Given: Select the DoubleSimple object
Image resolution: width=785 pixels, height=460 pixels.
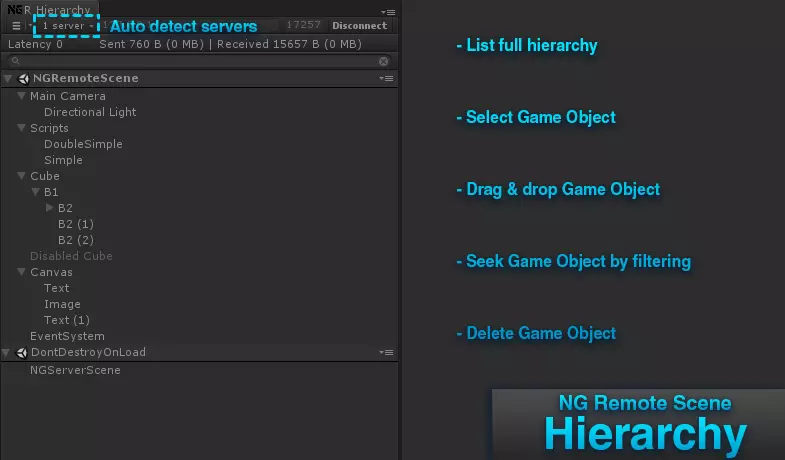Looking at the screenshot, I should coord(83,144).
